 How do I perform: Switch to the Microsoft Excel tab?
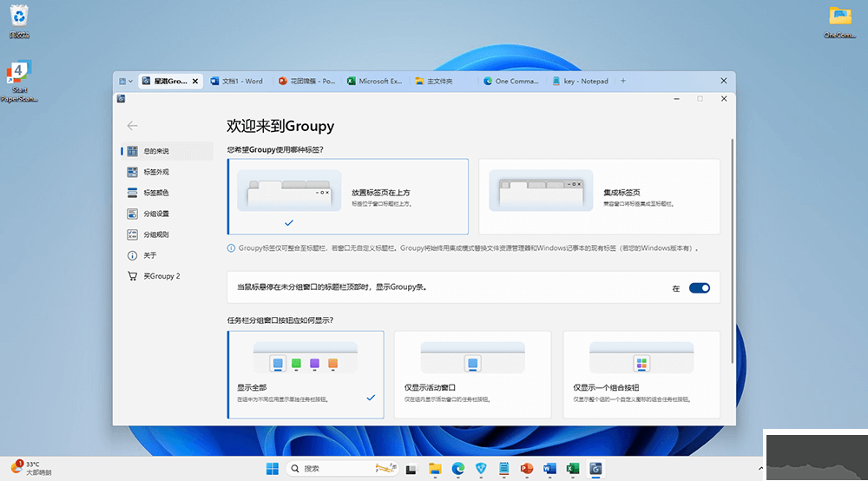(x=375, y=82)
